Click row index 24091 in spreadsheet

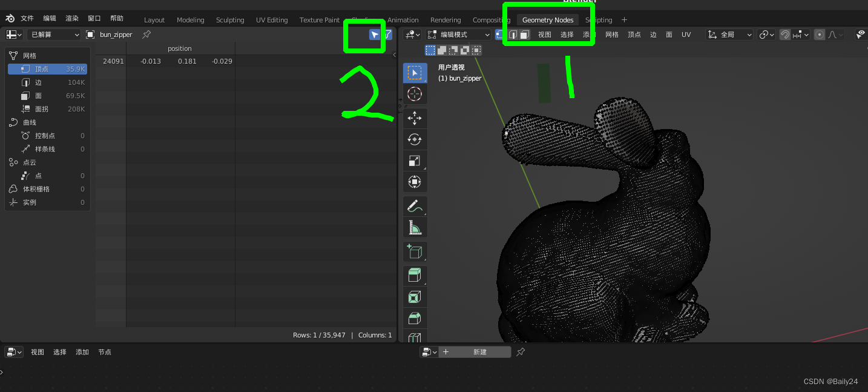(113, 61)
